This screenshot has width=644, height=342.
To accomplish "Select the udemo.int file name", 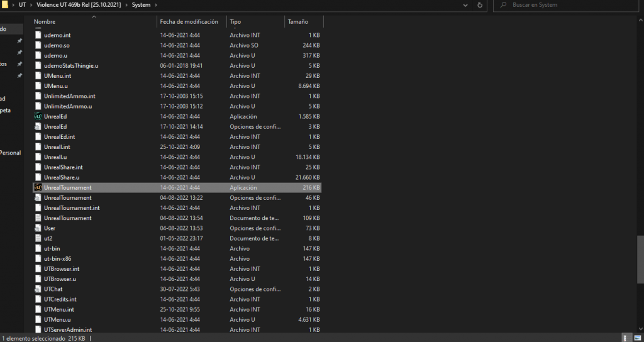I will coord(57,35).
